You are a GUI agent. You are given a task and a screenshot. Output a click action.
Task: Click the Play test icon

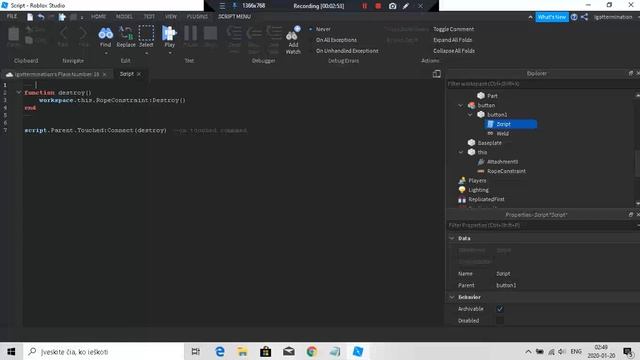pos(169,33)
